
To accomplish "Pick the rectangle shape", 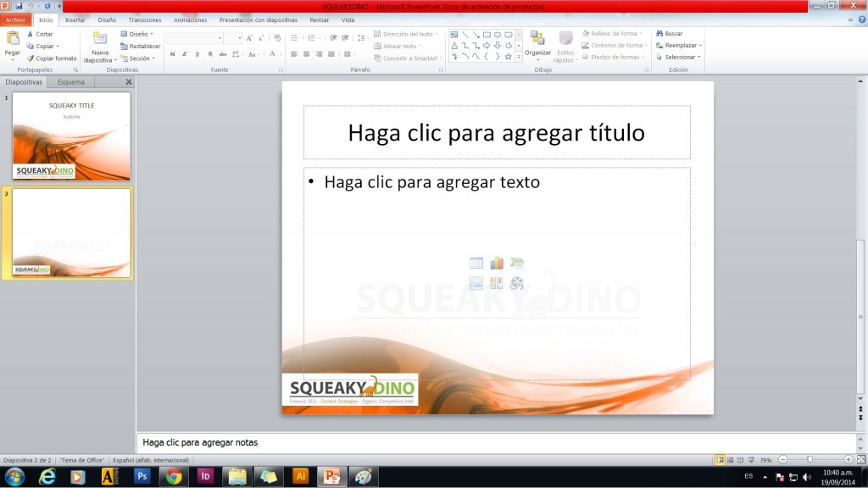I will coord(487,35).
